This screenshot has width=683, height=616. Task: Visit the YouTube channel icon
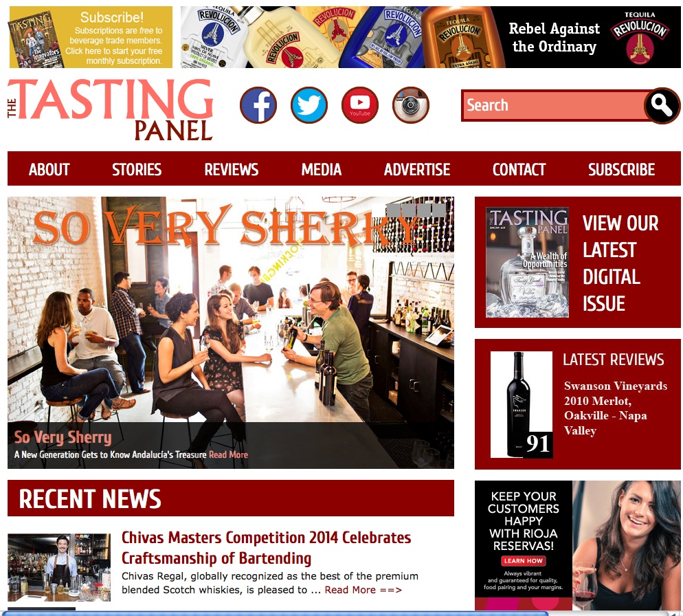360,105
